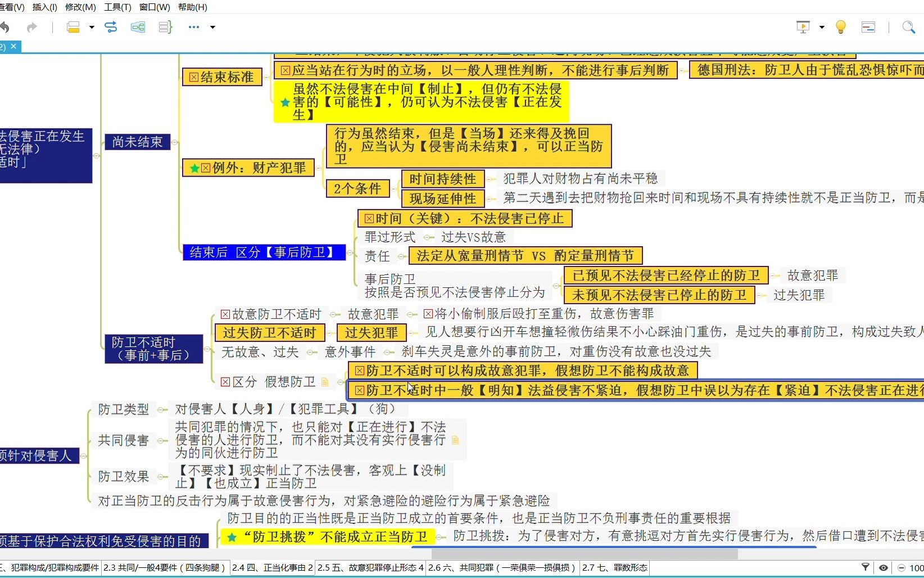The width and height of the screenshot is (924, 578).
Task: Select the 防卫效果 topic
Action: tap(124, 477)
